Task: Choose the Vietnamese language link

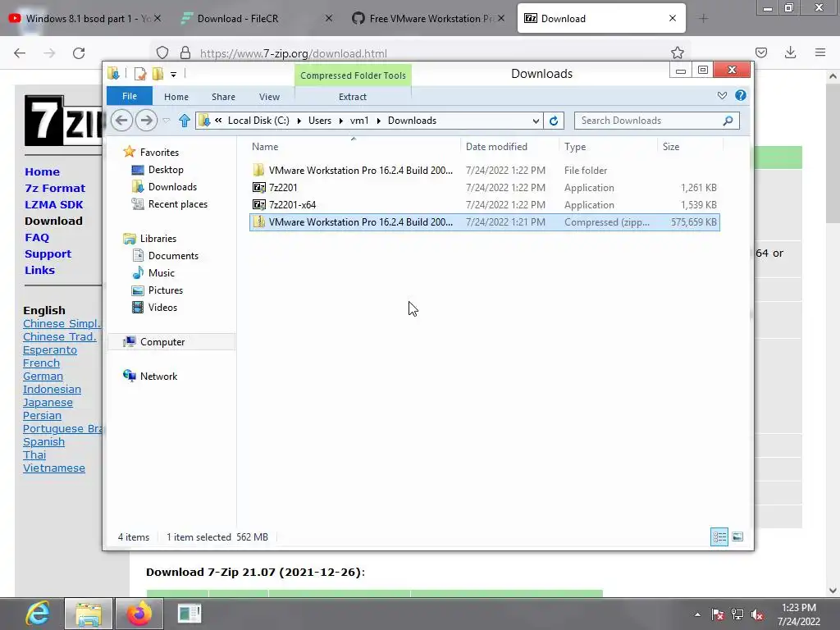Action: coord(54,468)
